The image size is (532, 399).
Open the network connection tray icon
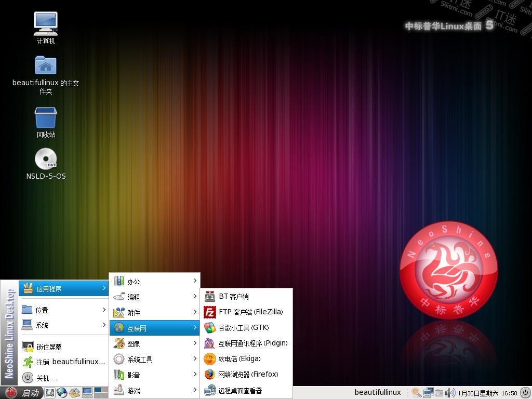click(428, 393)
